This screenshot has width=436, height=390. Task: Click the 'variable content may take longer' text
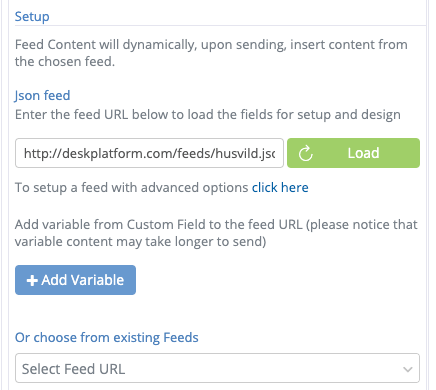[x=140, y=242]
